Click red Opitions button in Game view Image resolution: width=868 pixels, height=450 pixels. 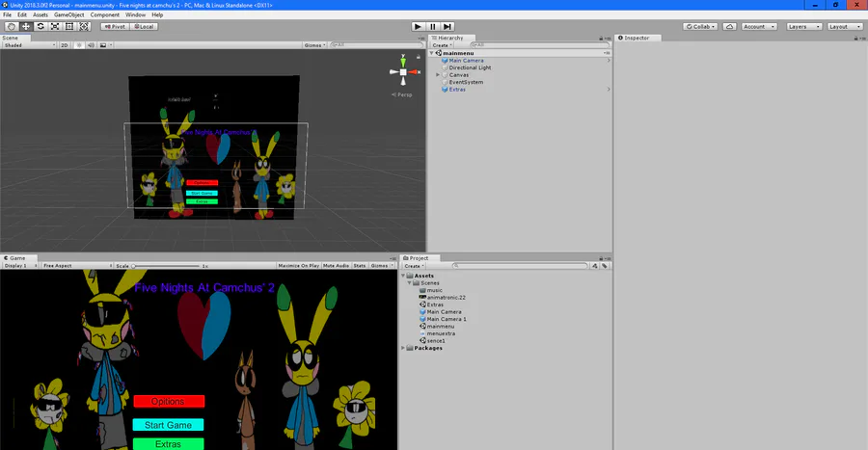tap(169, 402)
